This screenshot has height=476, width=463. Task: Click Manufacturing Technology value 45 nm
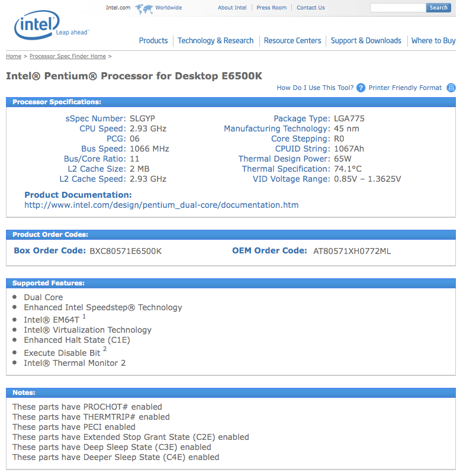(346, 128)
